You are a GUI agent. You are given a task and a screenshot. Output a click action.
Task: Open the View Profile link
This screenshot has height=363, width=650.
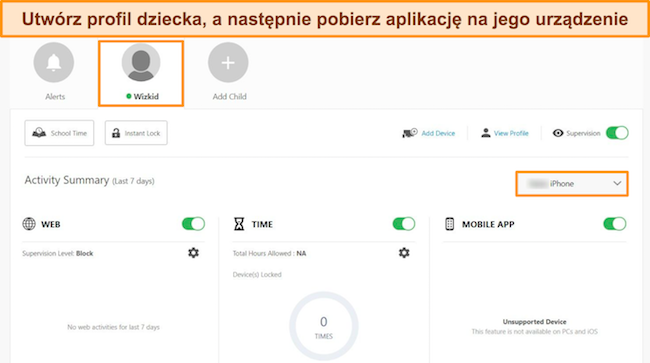click(x=511, y=133)
